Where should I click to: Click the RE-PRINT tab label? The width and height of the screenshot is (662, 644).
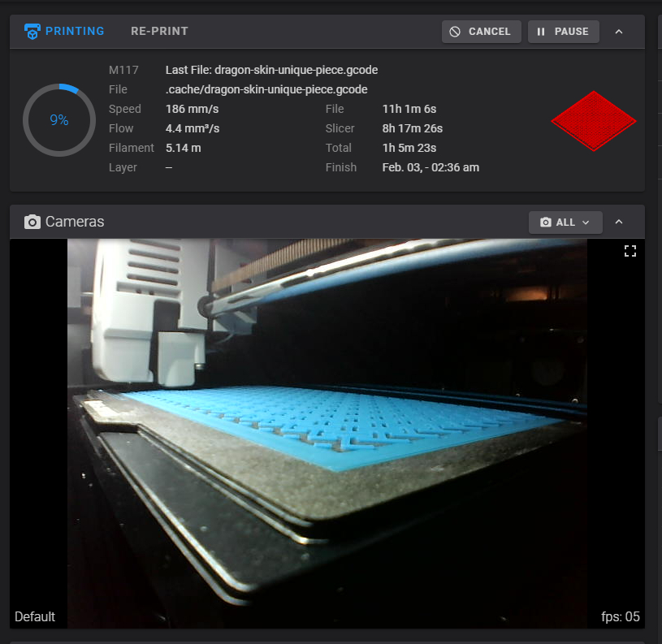tap(159, 32)
